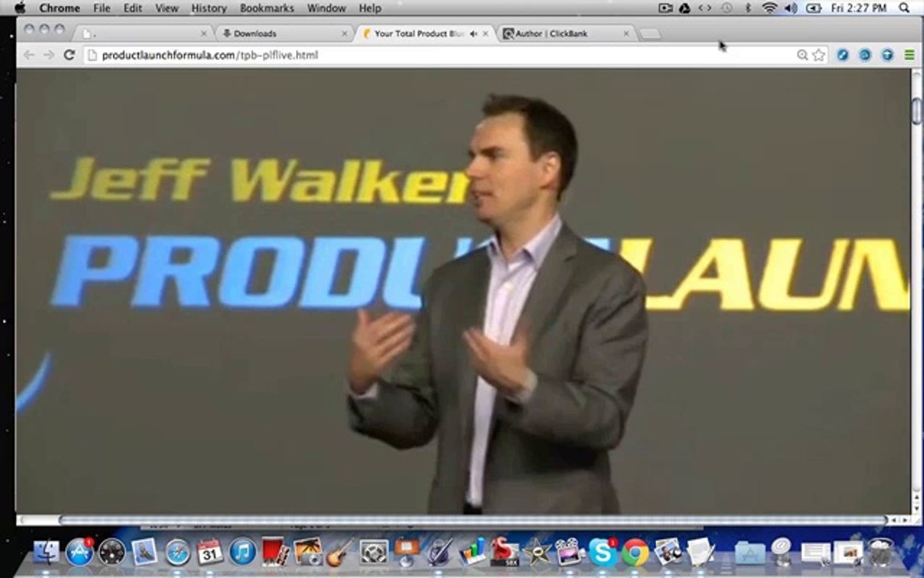
Task: Open Photo Booth from the Dock
Action: point(275,552)
